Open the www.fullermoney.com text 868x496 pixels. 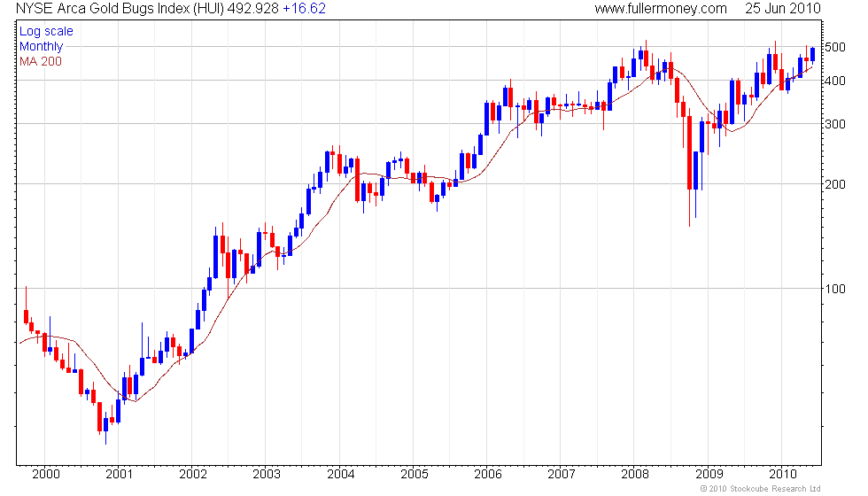[x=661, y=8]
